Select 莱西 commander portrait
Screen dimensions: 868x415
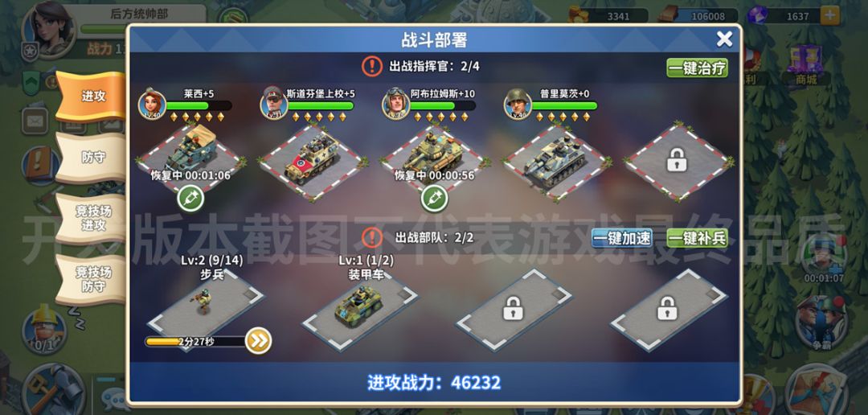152,103
